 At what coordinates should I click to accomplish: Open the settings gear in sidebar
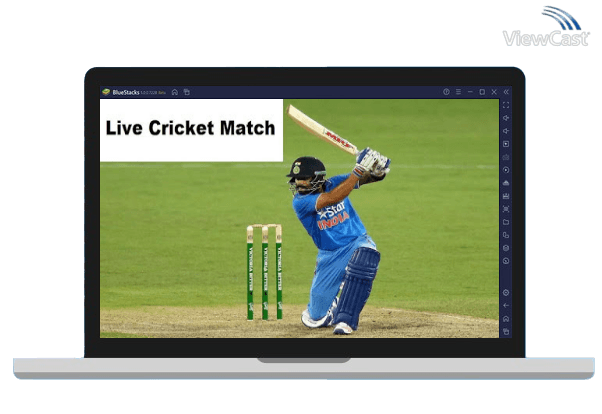(x=506, y=293)
